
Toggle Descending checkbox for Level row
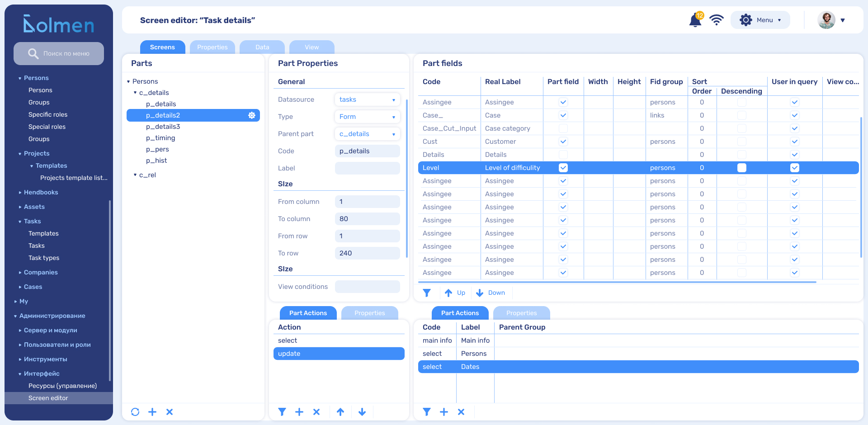[742, 168]
